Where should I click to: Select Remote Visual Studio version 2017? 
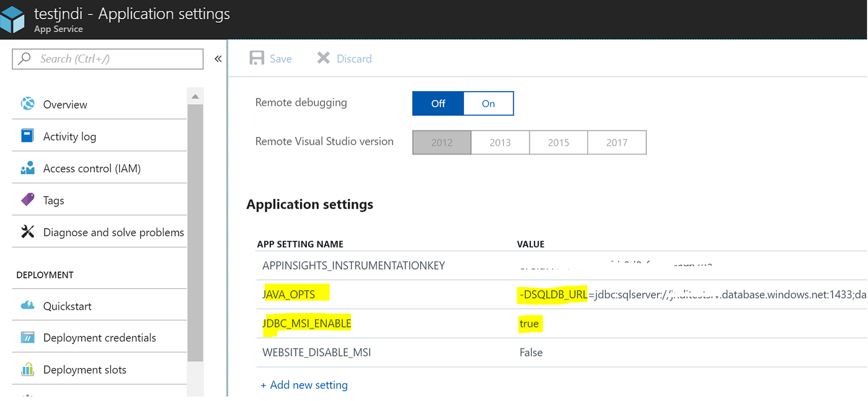tap(617, 142)
